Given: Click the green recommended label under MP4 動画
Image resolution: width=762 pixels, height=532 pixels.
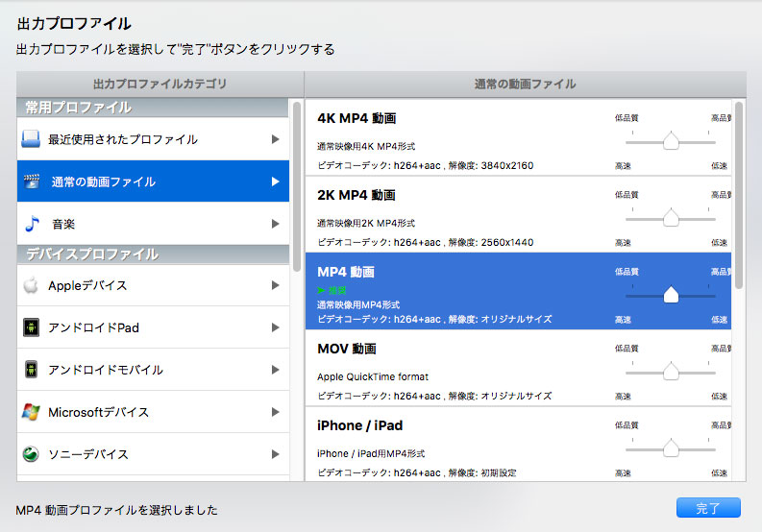Looking at the screenshot, I should point(332,290).
